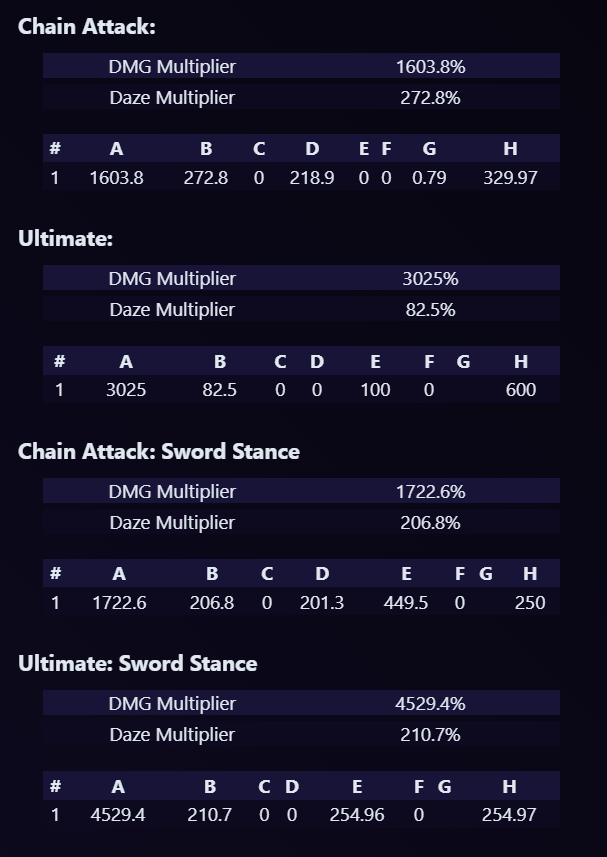
Task: Select the 4529.4% DMG Multiplier value
Action: click(430, 704)
